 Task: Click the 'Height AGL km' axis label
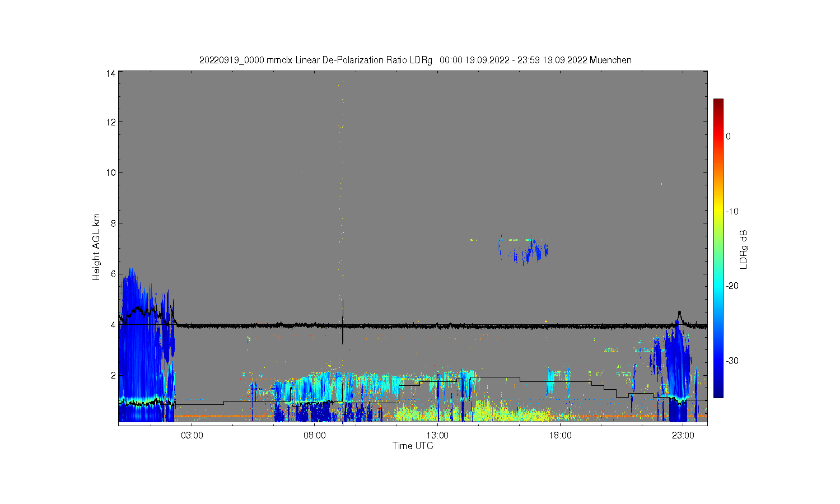click(96, 247)
